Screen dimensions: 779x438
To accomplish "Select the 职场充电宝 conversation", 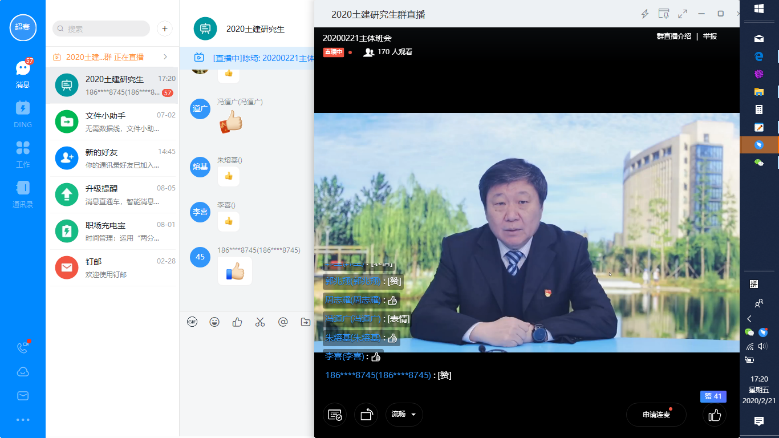I will (x=112, y=231).
